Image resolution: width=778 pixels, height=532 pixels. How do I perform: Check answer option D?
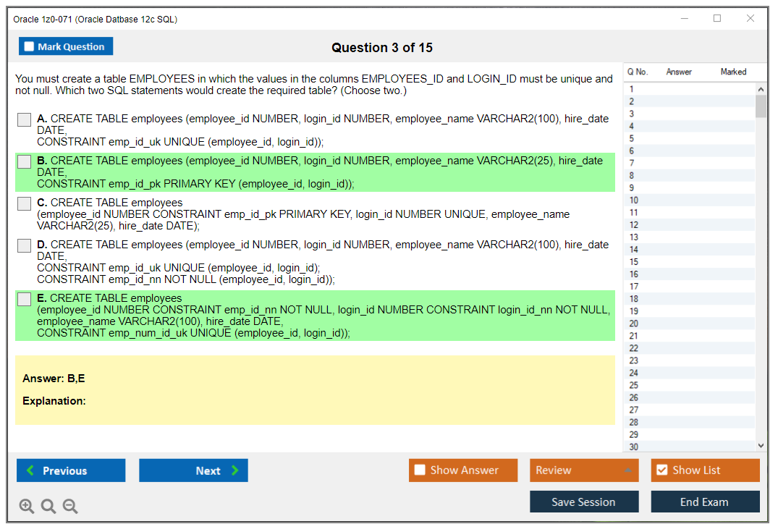(x=25, y=245)
